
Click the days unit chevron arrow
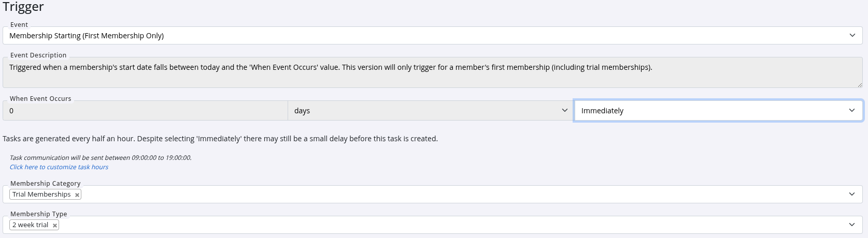click(x=565, y=111)
